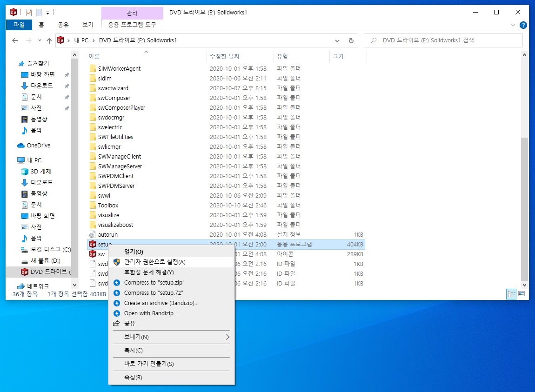Click 공유 in the context menu
Image resolution: width=535 pixels, height=392 pixels.
[171, 323]
